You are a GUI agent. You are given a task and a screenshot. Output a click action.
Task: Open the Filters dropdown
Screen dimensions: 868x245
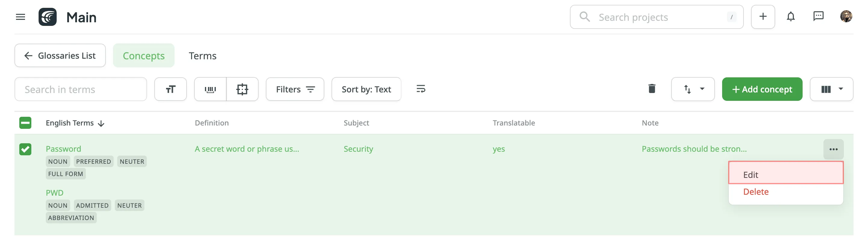coord(295,89)
